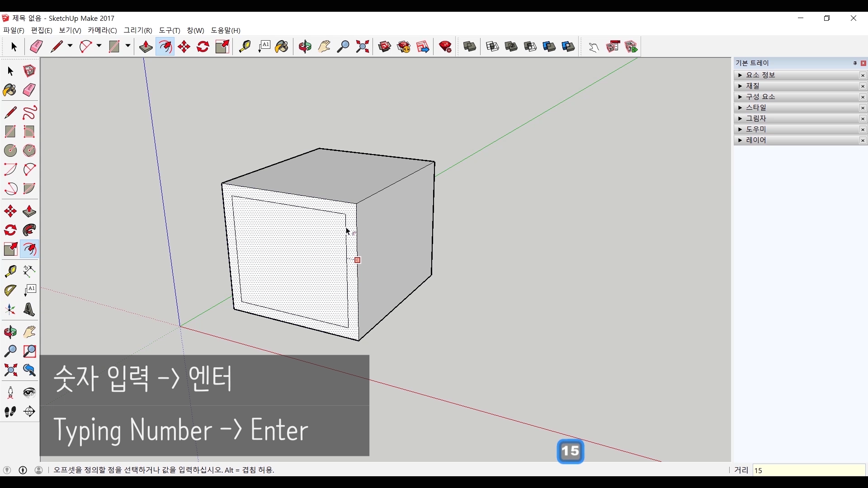Toggle pin on the 기본 트레이 panel

coord(855,63)
